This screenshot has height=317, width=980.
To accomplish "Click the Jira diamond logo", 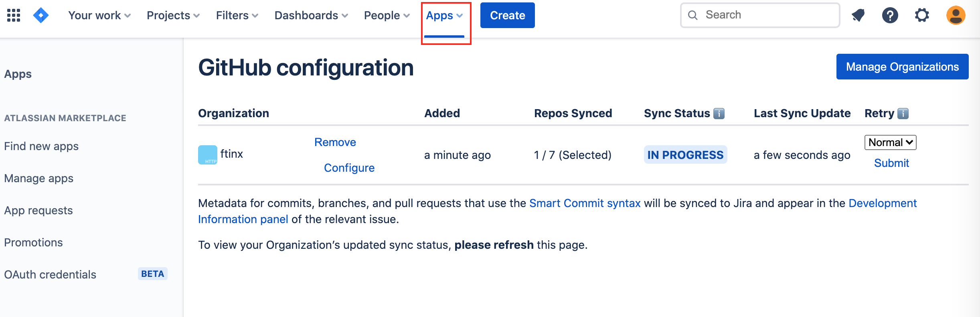I will click(x=41, y=15).
